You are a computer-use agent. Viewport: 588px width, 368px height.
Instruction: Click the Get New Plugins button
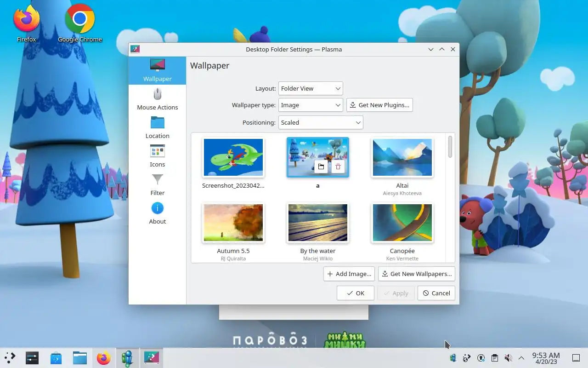(x=379, y=105)
